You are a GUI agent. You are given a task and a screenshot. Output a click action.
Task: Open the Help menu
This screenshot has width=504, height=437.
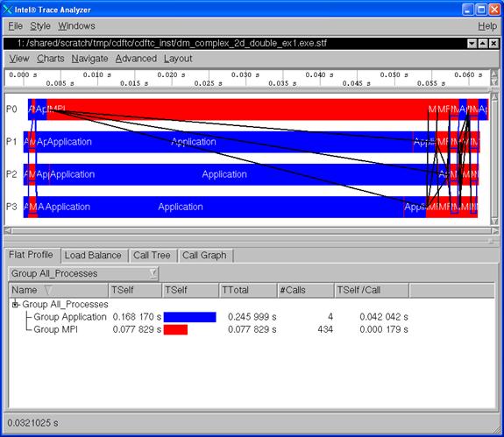tap(487, 26)
